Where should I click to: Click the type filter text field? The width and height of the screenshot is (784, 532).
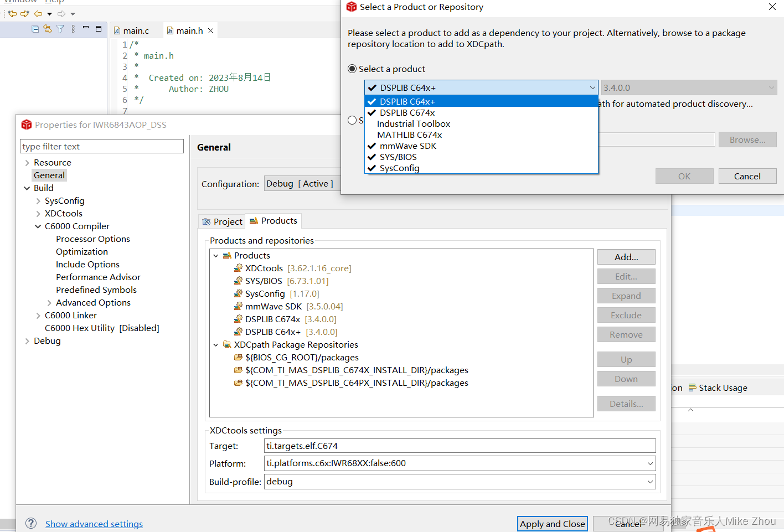(102, 146)
